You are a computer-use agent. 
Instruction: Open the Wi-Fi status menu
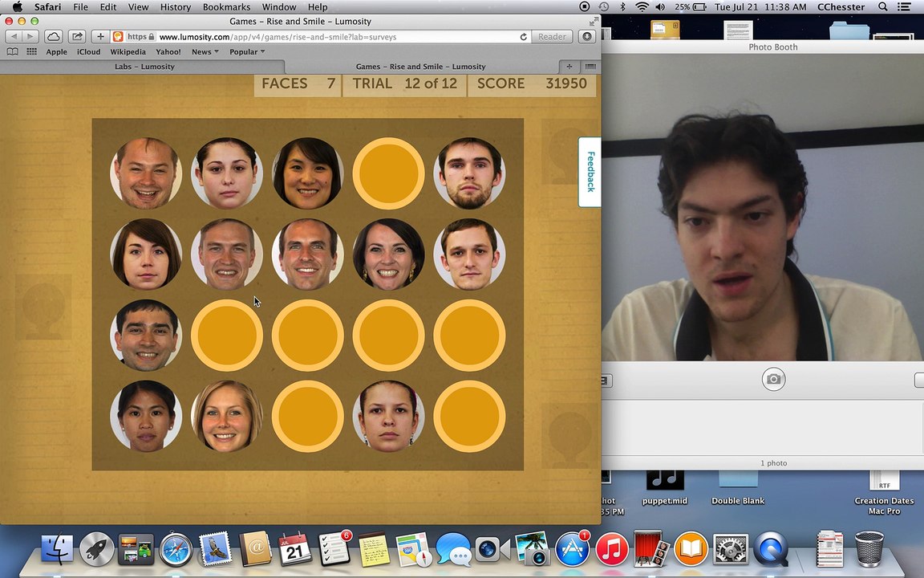[x=642, y=7]
